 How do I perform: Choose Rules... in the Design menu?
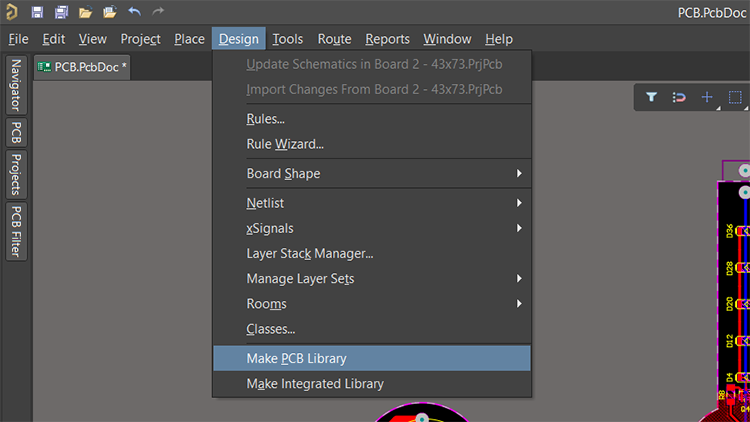pyautogui.click(x=265, y=119)
